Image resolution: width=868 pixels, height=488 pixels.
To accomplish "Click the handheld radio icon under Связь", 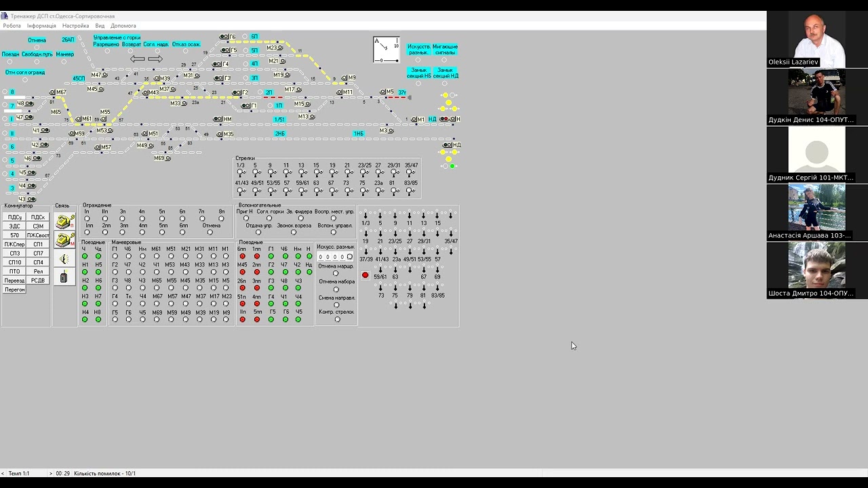I will [x=64, y=277].
